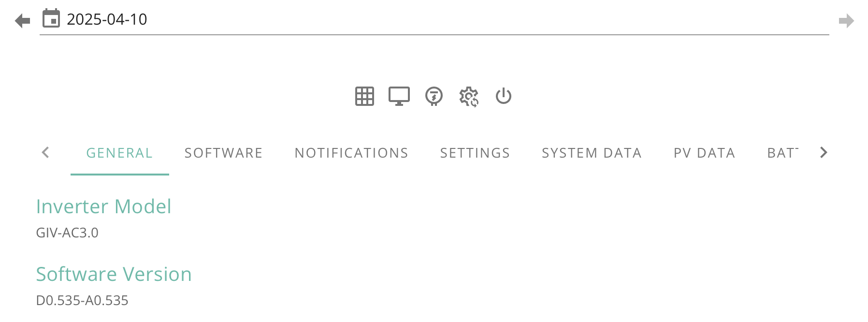
Task: Switch to the Software tab
Action: (x=224, y=153)
